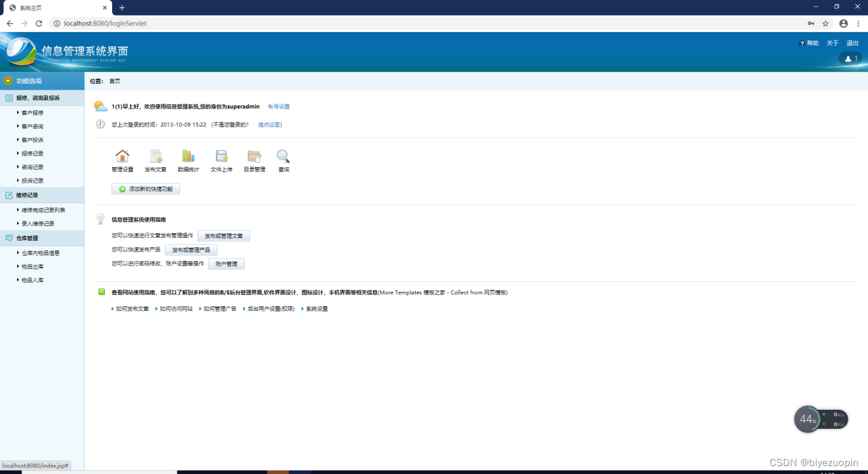The height and width of the screenshot is (474, 868).
Task: Click the user profile badge in header
Action: click(850, 58)
